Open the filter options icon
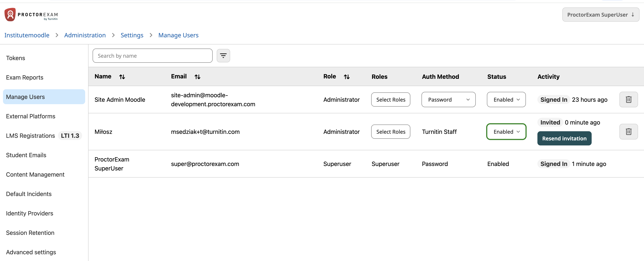The image size is (644, 261). [223, 56]
